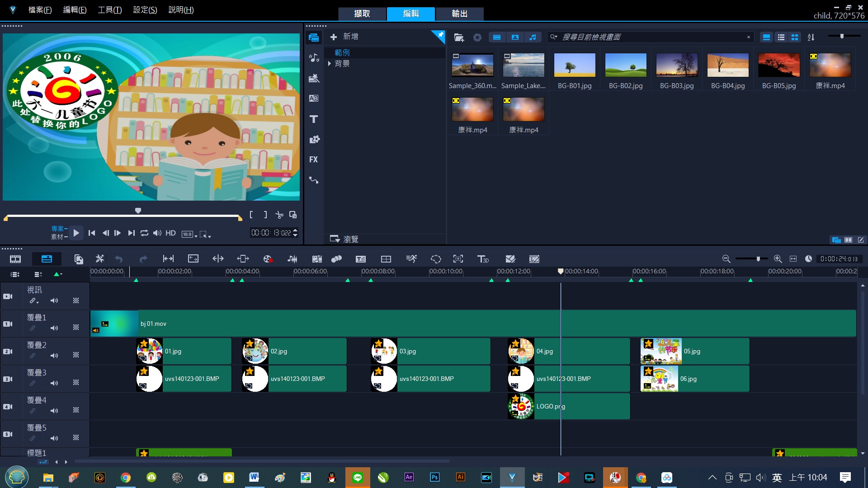Open the 3D Title Editor icon
Image resolution: width=868 pixels, height=488 pixels.
click(483, 259)
